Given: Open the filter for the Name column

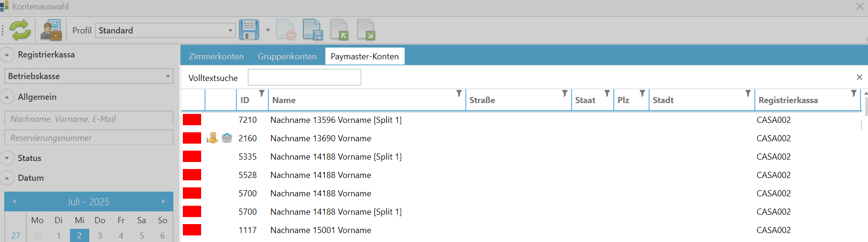Looking at the screenshot, I should (x=459, y=94).
